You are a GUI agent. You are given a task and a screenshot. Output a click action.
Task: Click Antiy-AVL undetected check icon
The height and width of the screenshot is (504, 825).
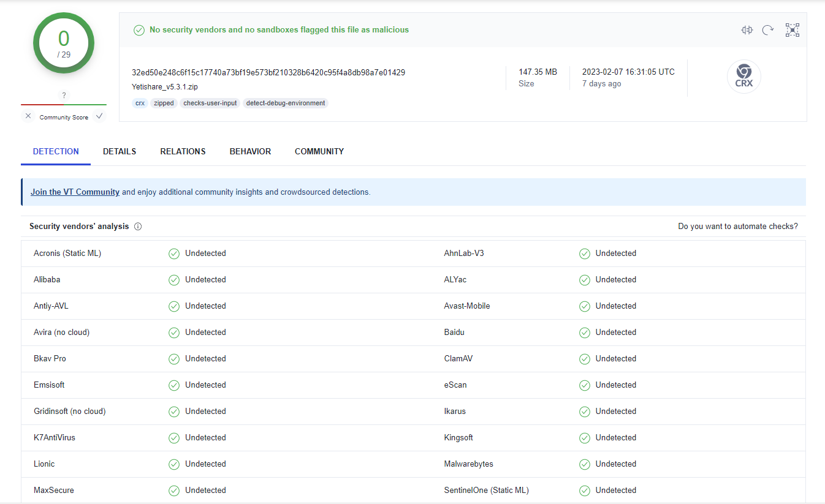(x=174, y=306)
